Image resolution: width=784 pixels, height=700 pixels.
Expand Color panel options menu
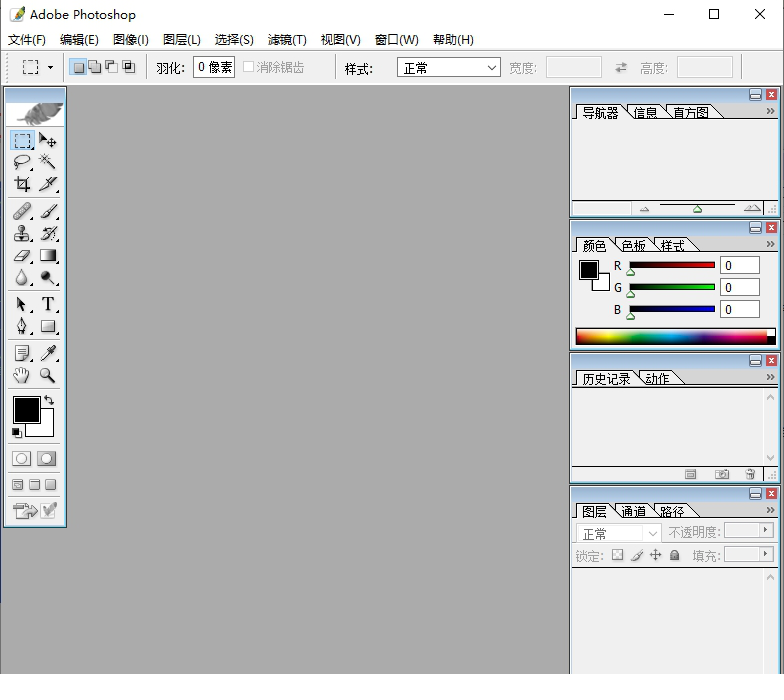pos(770,244)
